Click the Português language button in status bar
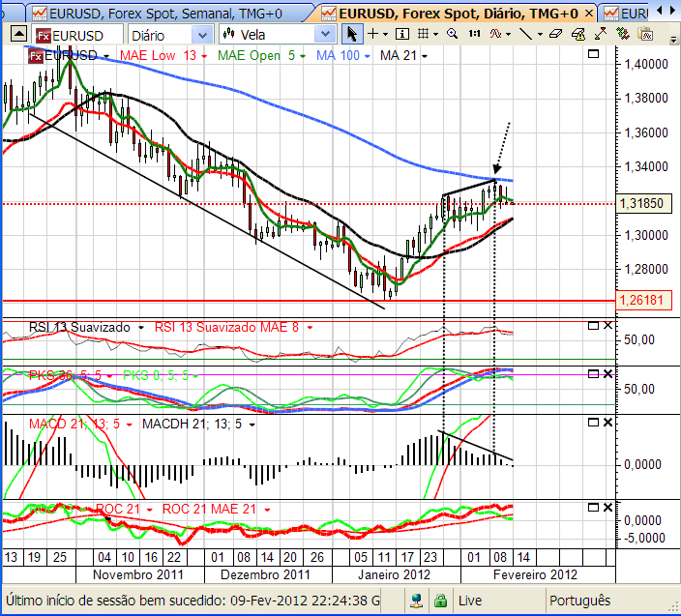Viewport: 681px width, 616px height. (580, 601)
